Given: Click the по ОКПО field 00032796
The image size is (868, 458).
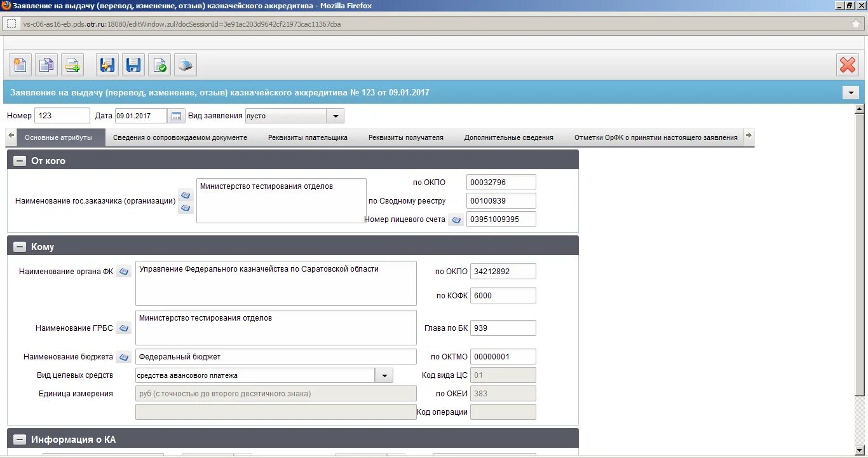Looking at the screenshot, I should pos(501,183).
